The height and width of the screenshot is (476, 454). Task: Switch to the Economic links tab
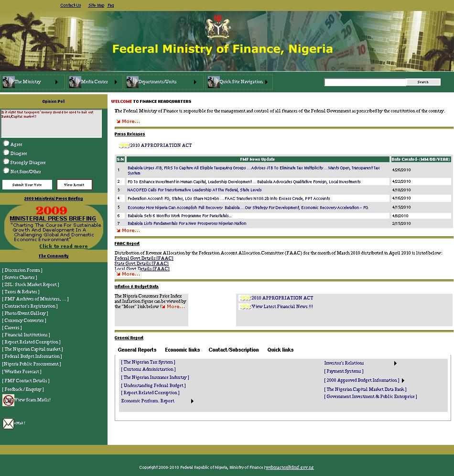click(x=182, y=350)
